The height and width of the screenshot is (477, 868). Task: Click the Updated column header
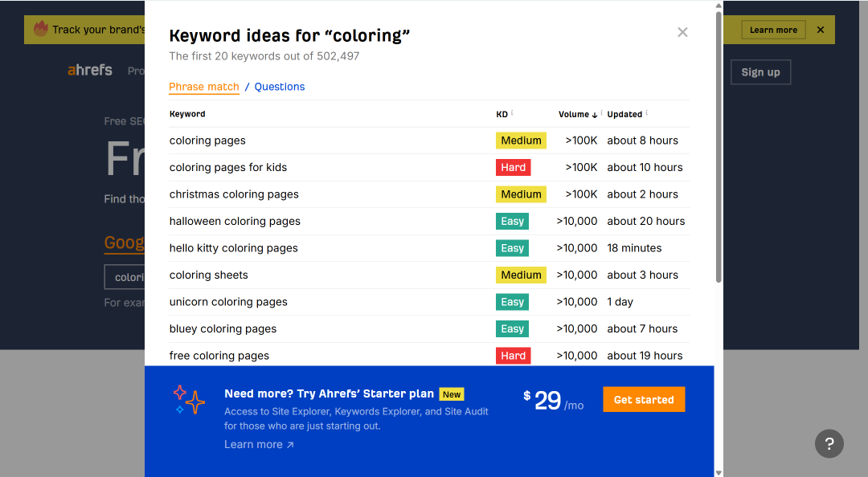[x=624, y=114]
